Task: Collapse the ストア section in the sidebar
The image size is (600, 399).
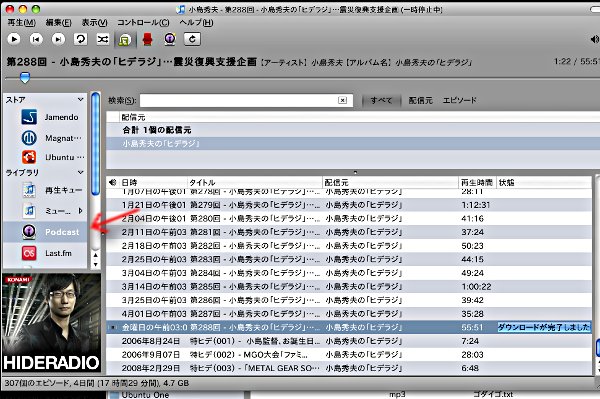Action: pos(80,99)
